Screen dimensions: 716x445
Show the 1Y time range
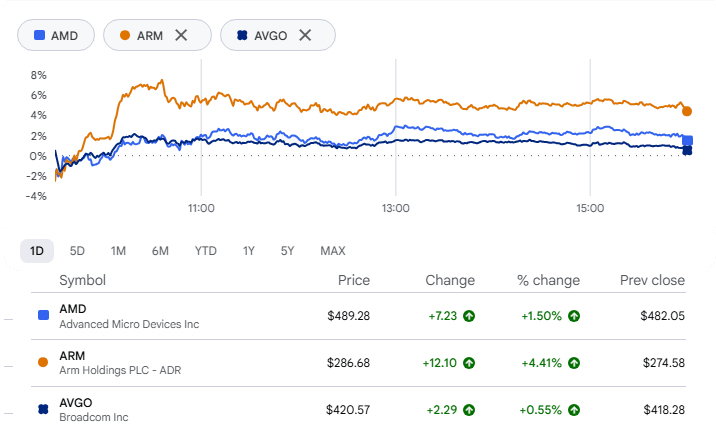[248, 251]
